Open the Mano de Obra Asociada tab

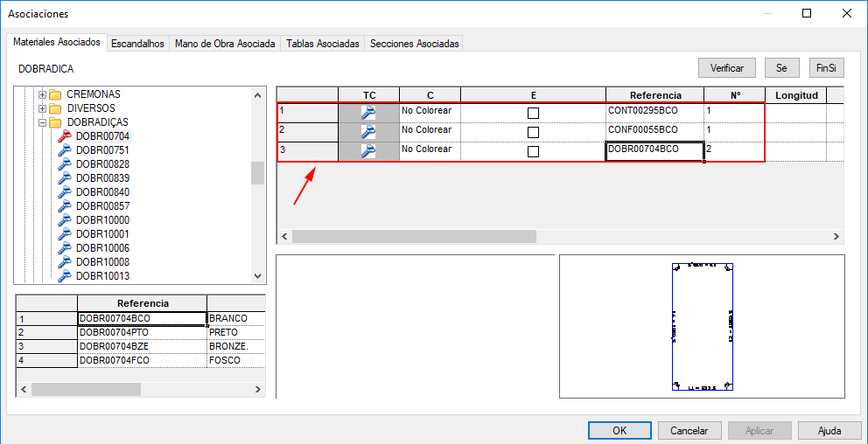[x=225, y=44]
